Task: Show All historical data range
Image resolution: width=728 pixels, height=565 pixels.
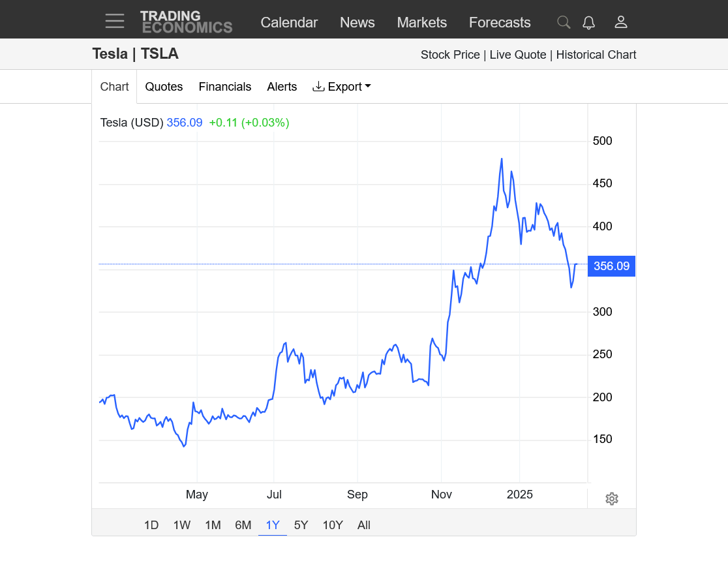Action: tap(364, 525)
